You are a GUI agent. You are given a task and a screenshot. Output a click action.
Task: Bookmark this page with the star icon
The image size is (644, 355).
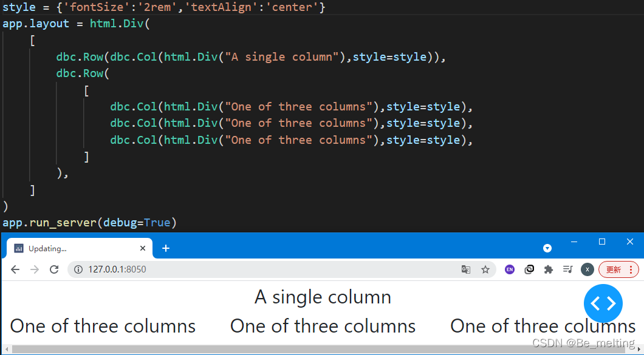pos(485,269)
